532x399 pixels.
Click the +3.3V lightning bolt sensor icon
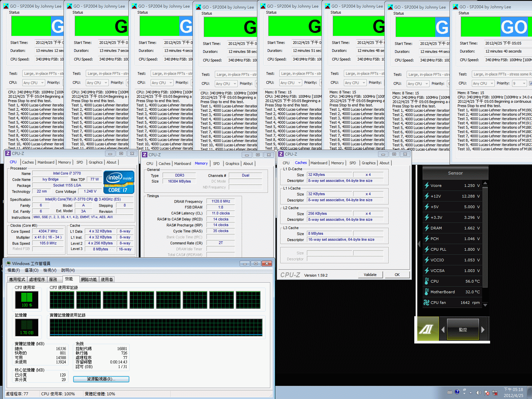pos(427,217)
